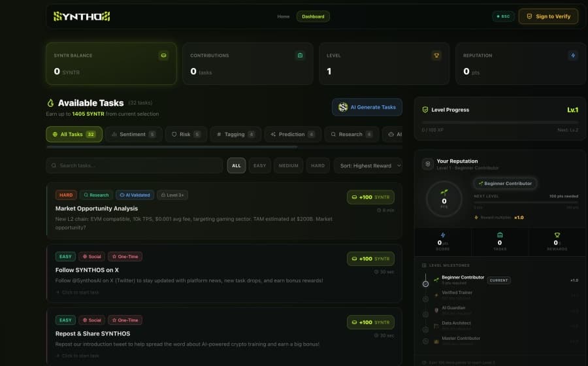Click the SYNTHOS logo
This screenshot has width=588, height=366.
(x=82, y=16)
